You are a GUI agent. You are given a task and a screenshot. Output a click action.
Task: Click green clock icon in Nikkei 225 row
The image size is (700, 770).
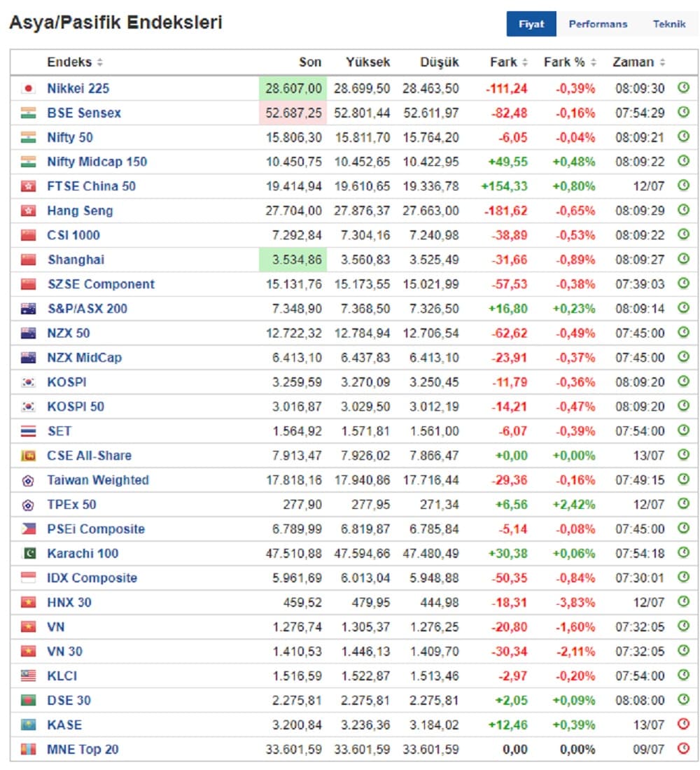(x=683, y=87)
